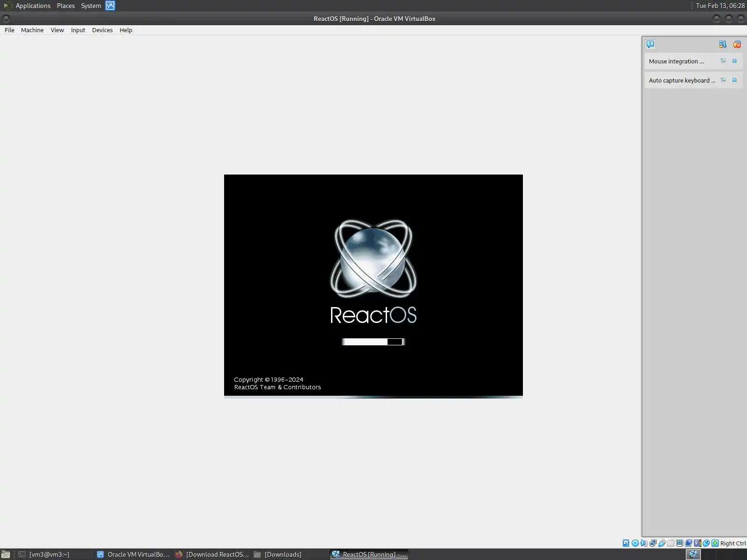The width and height of the screenshot is (747, 560).
Task: Open the Help menu
Action: pyautogui.click(x=126, y=30)
